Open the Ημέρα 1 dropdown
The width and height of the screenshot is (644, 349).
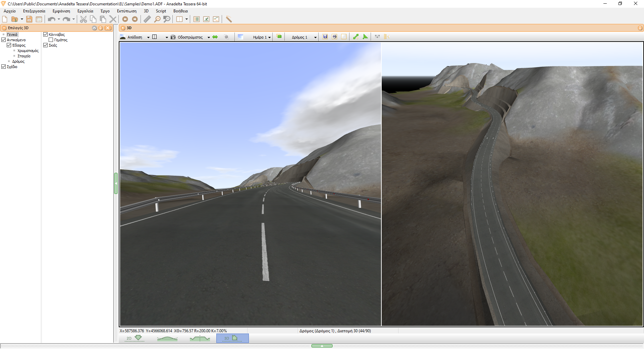[262, 37]
